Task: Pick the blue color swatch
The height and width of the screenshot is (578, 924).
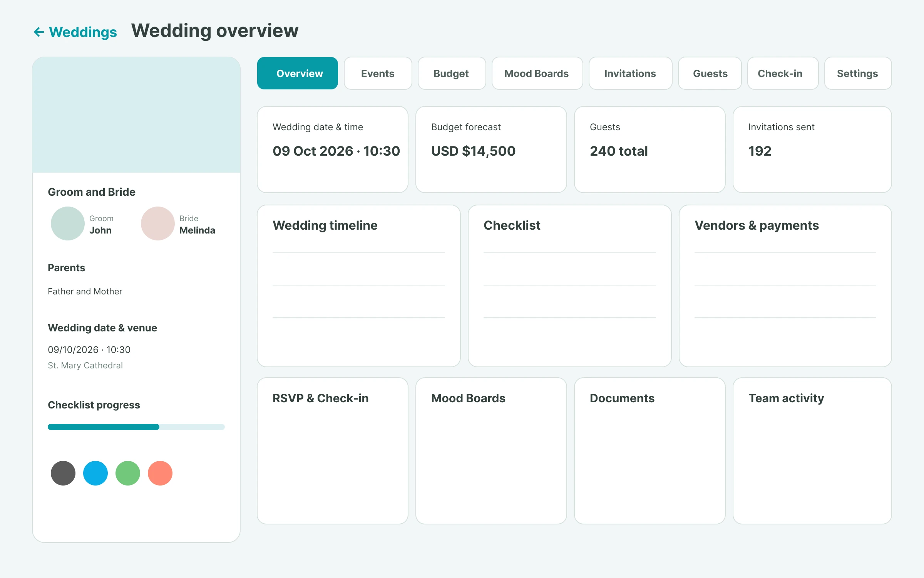Action: click(95, 473)
